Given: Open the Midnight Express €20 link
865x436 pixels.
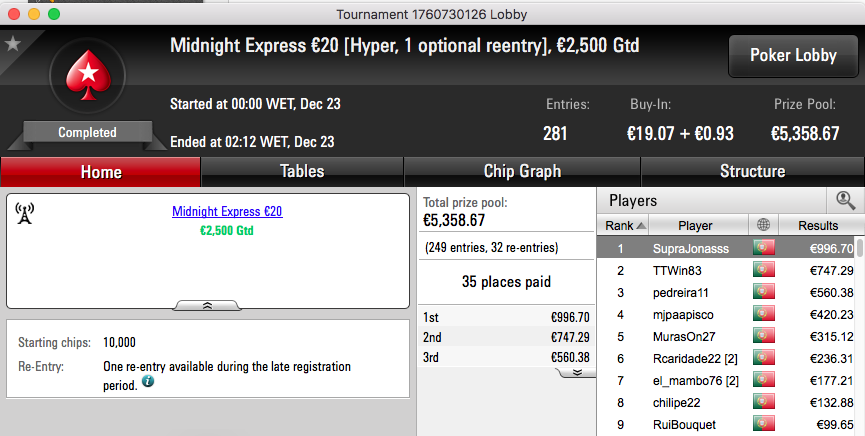Looking at the screenshot, I should [227, 211].
